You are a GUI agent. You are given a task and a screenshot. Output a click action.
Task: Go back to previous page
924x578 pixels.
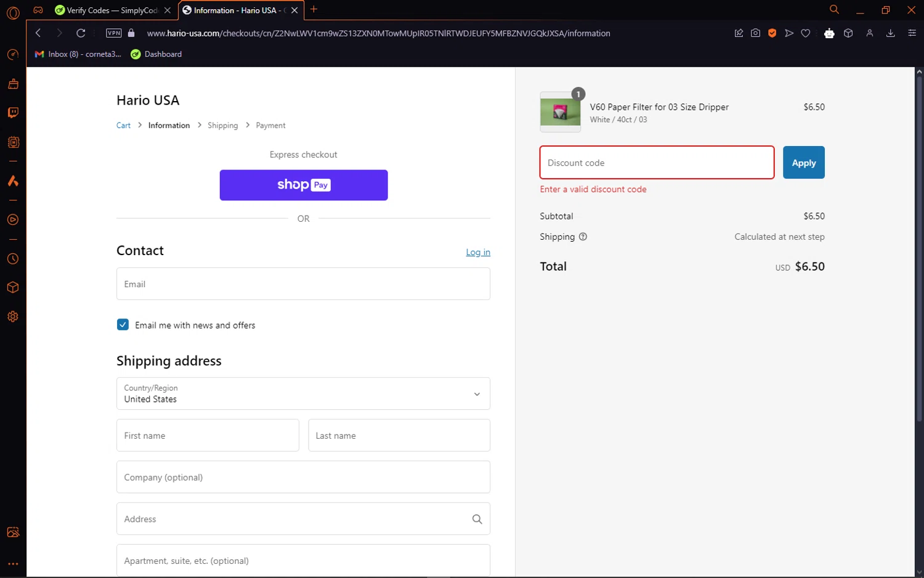pos(38,33)
